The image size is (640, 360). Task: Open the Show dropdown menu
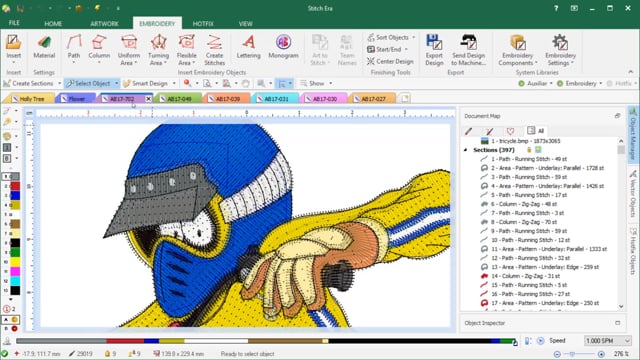316,83
